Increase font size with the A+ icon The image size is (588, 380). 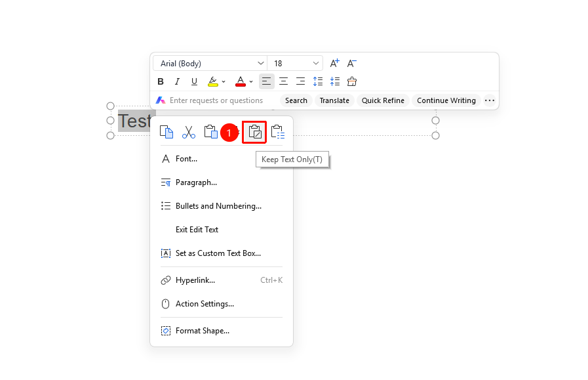[x=334, y=63]
